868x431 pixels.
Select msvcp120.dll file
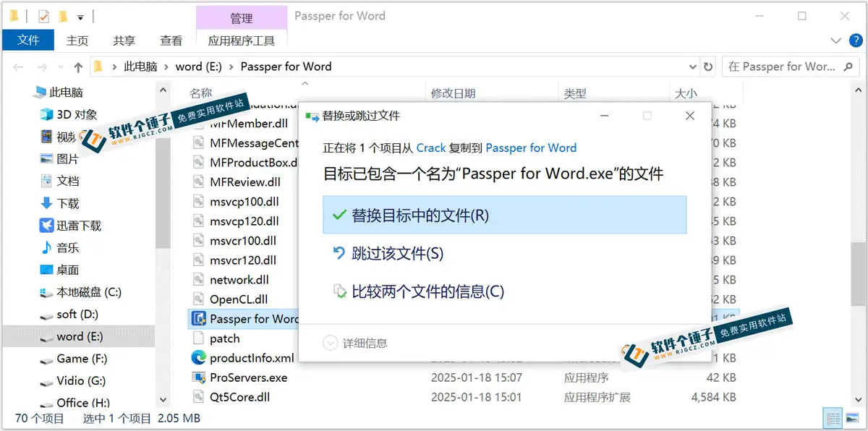(x=244, y=221)
